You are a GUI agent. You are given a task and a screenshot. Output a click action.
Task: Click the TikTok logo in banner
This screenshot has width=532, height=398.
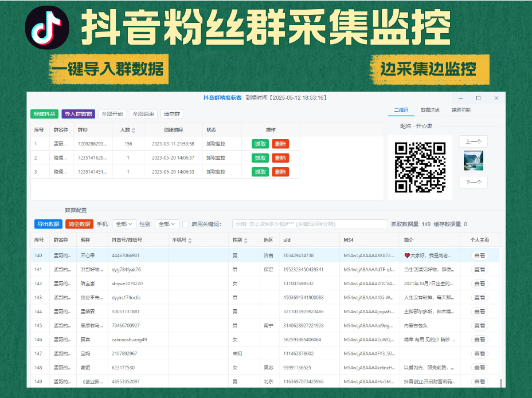(47, 27)
